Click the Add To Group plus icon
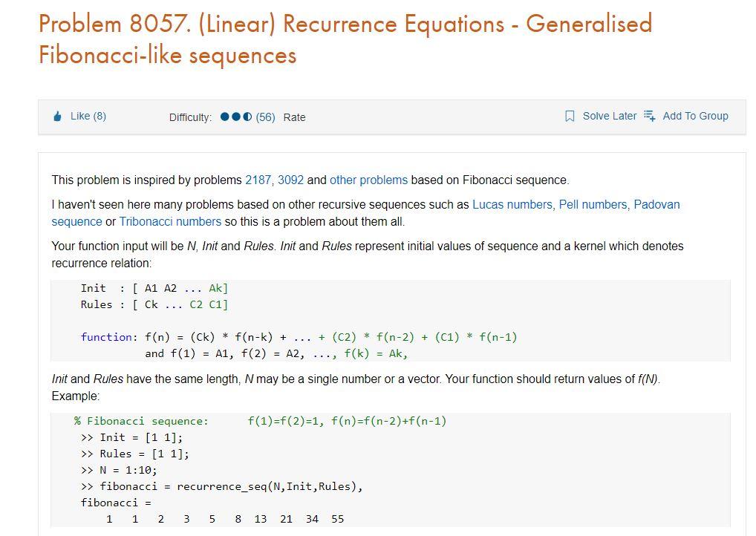 (x=648, y=116)
